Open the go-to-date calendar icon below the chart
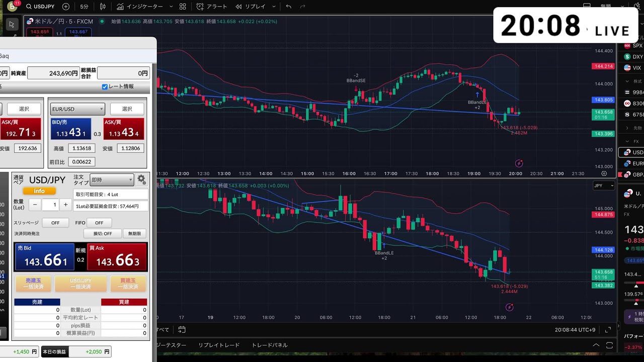The image size is (644, 362). pos(182,330)
